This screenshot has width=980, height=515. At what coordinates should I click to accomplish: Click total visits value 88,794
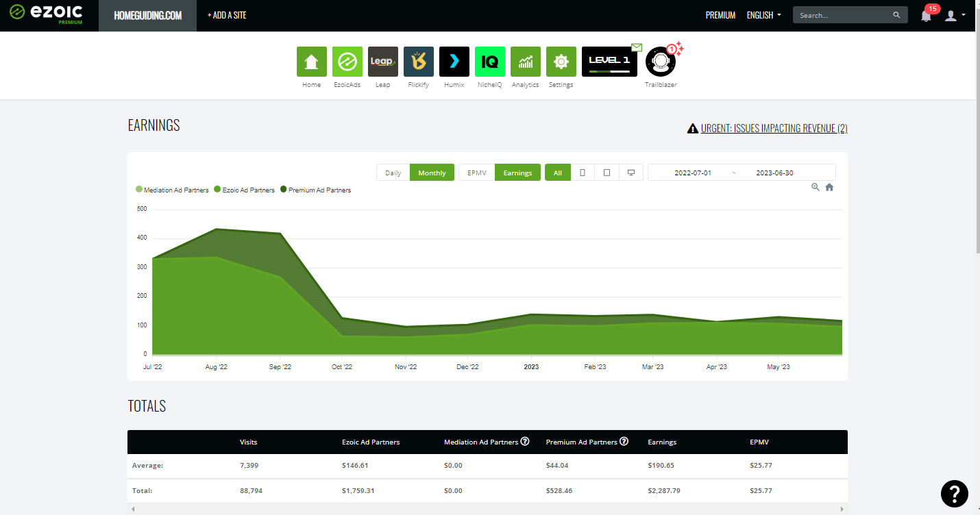(x=251, y=490)
